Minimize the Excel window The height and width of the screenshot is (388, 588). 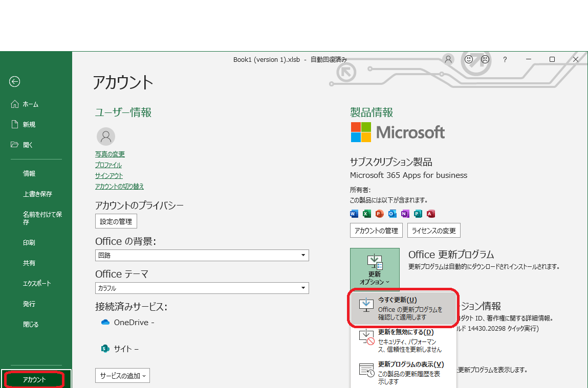(x=529, y=59)
